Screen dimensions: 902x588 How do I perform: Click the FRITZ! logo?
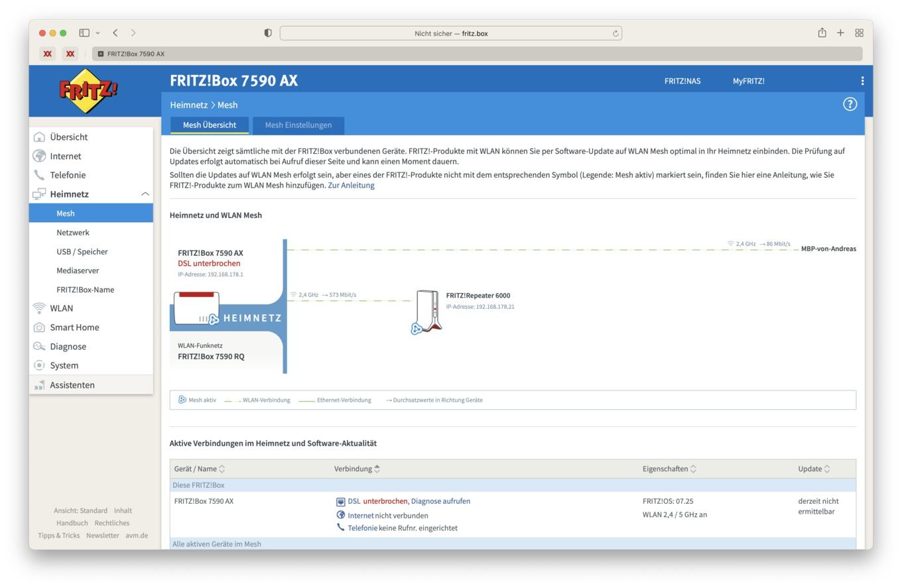[x=88, y=91]
